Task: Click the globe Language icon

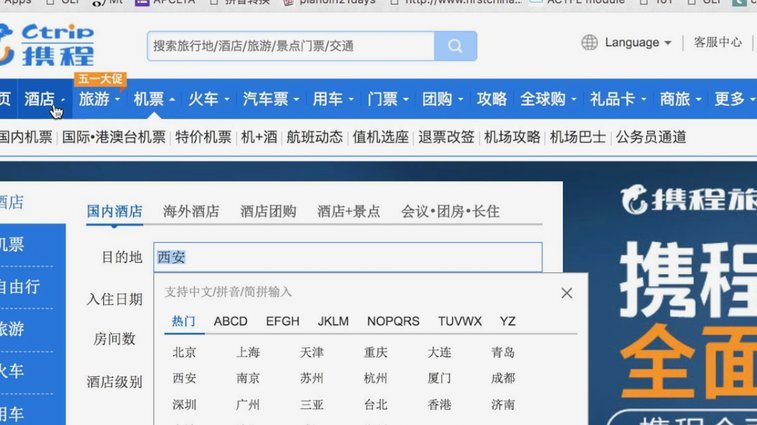Action: (589, 42)
